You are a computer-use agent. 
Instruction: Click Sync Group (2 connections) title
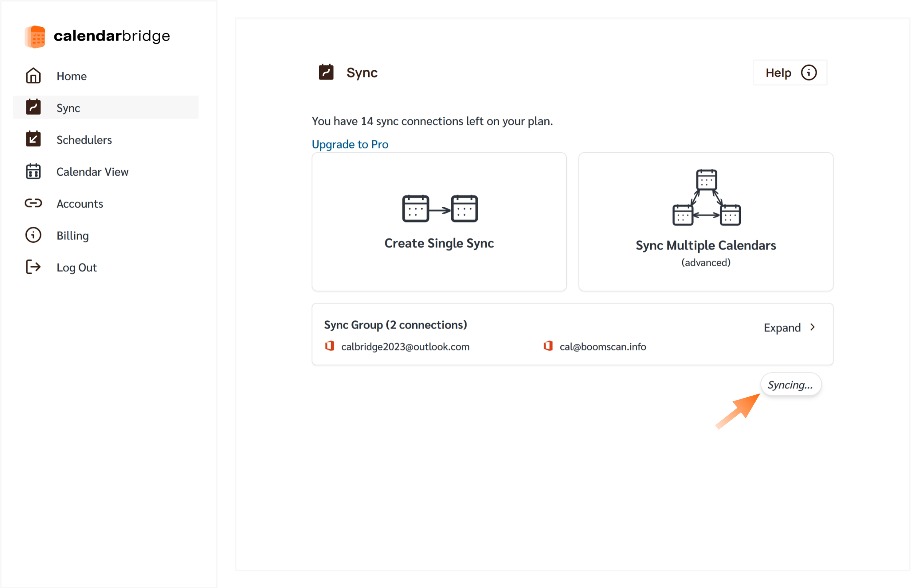pyautogui.click(x=395, y=325)
